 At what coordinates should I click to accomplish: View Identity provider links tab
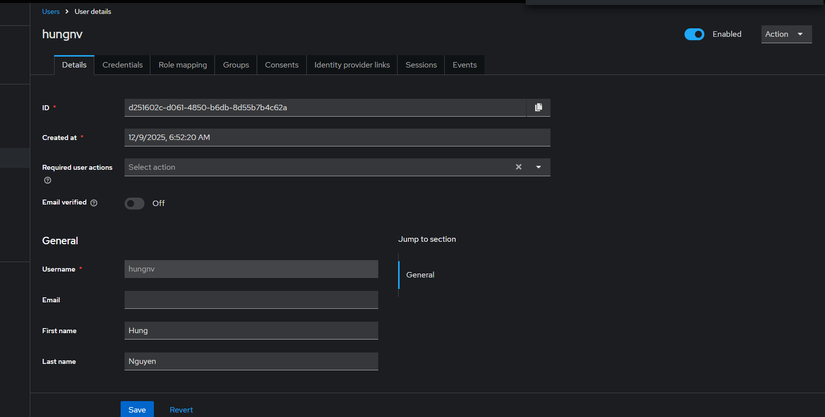352,65
